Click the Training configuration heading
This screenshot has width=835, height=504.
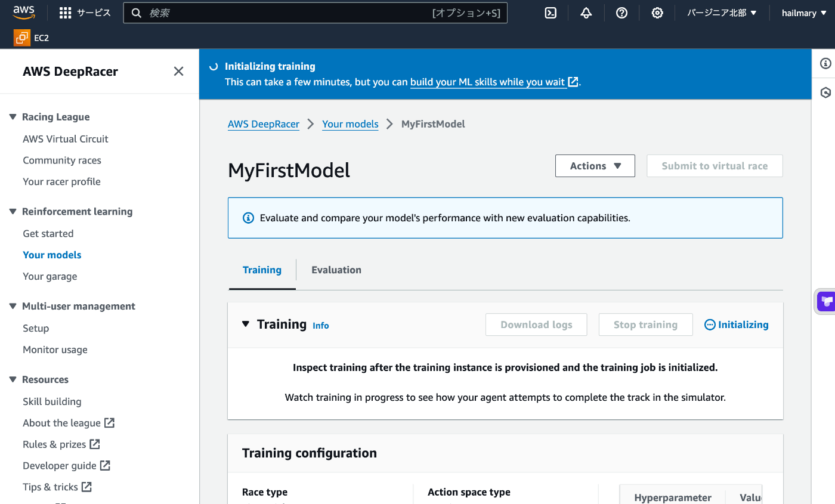pos(310,453)
